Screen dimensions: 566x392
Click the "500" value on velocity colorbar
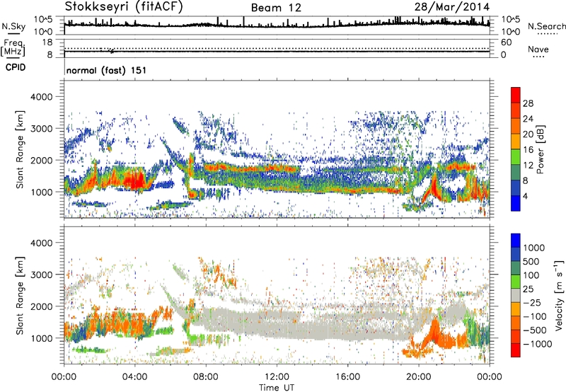coord(531,262)
